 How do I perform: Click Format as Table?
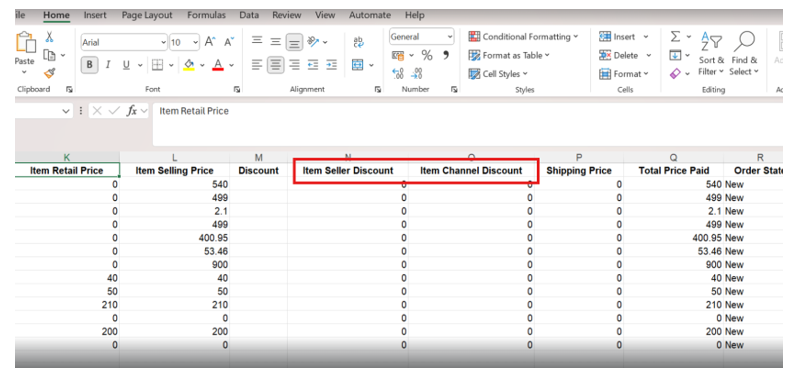(510, 55)
